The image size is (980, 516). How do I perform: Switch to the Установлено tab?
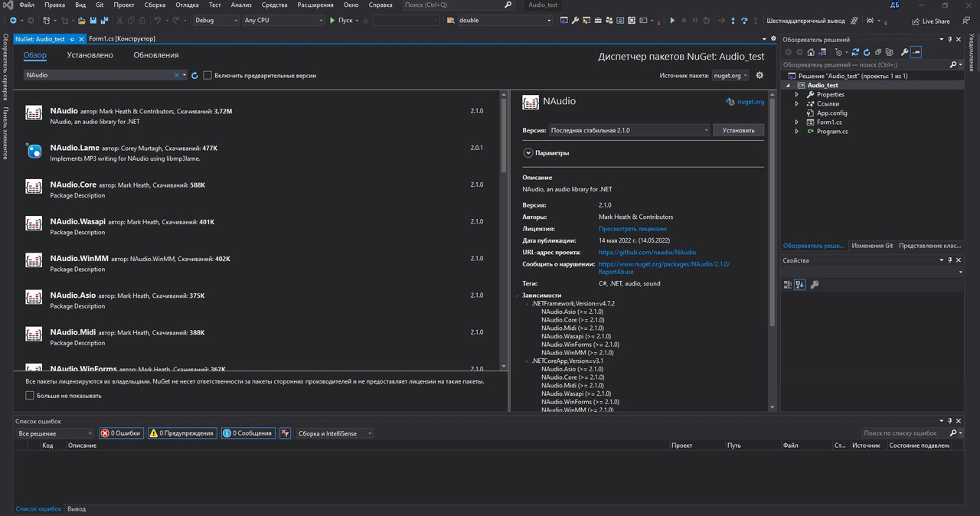pyautogui.click(x=90, y=55)
